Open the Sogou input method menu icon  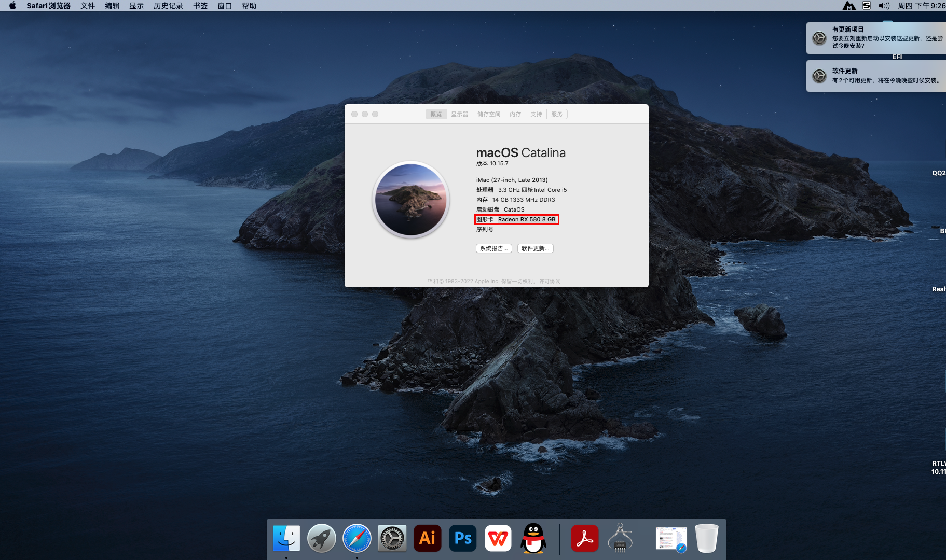[x=867, y=6]
